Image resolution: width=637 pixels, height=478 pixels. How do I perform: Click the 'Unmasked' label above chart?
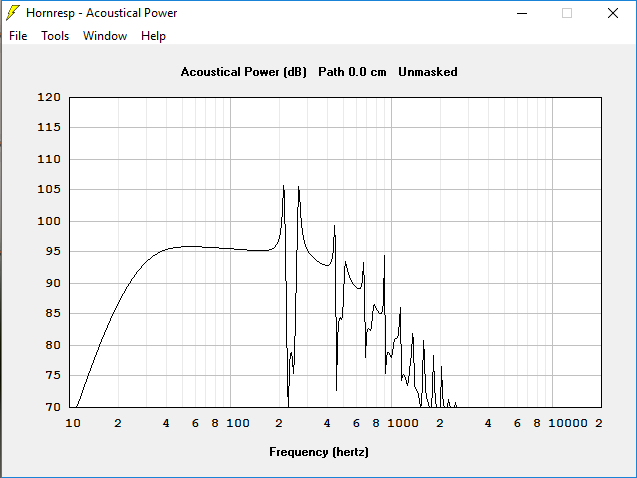(428, 72)
